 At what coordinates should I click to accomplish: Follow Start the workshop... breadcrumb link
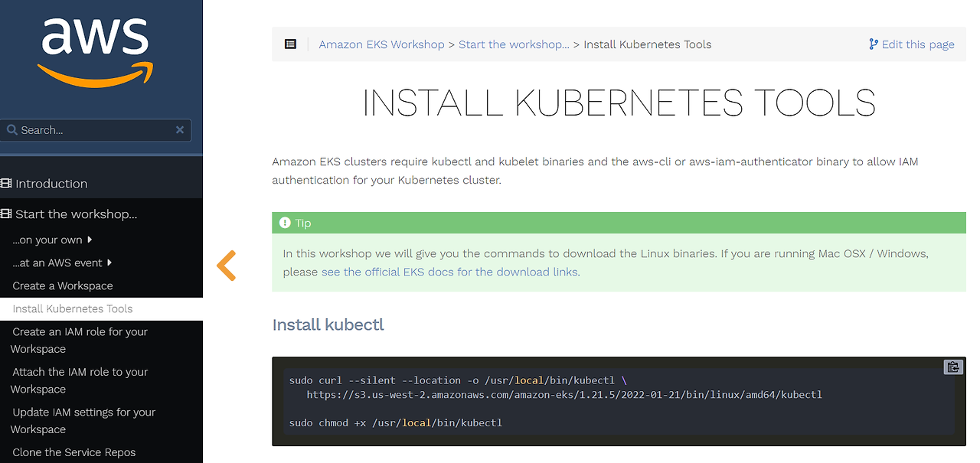(x=514, y=44)
